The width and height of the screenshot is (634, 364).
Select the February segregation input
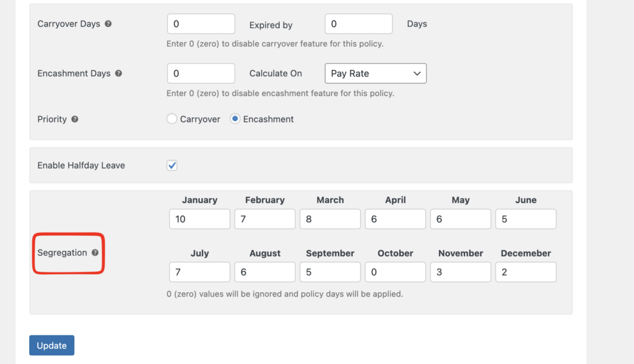point(264,219)
